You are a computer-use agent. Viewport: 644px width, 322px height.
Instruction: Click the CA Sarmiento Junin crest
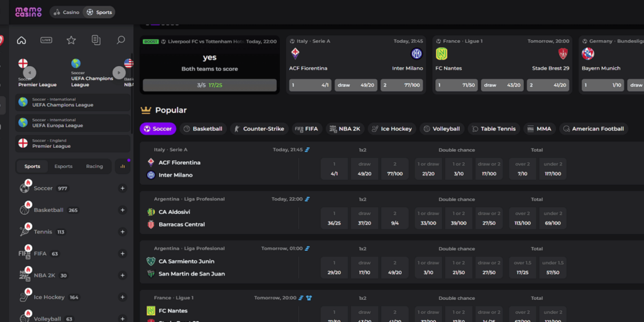coord(151,261)
